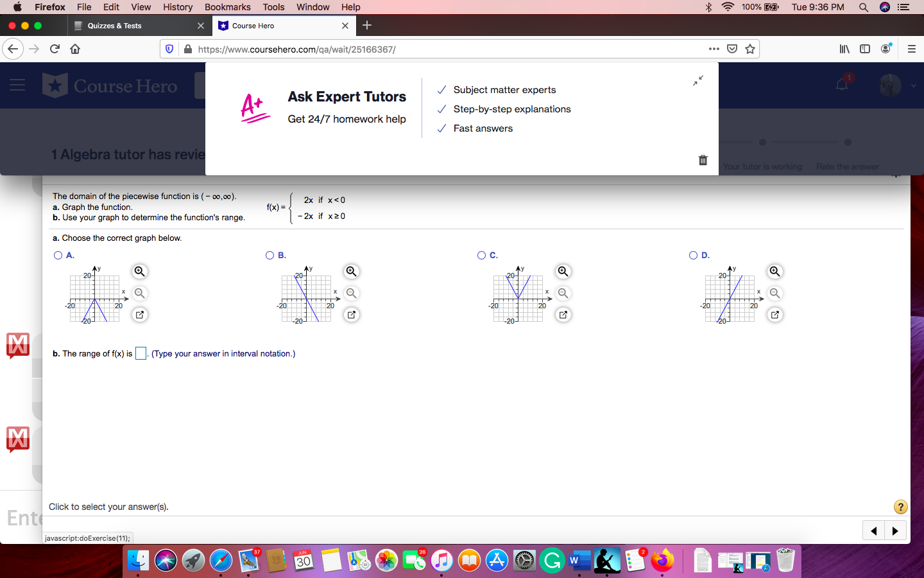Collapse the Ask Expert Tutors popup
The image size is (924, 578).
(x=698, y=80)
